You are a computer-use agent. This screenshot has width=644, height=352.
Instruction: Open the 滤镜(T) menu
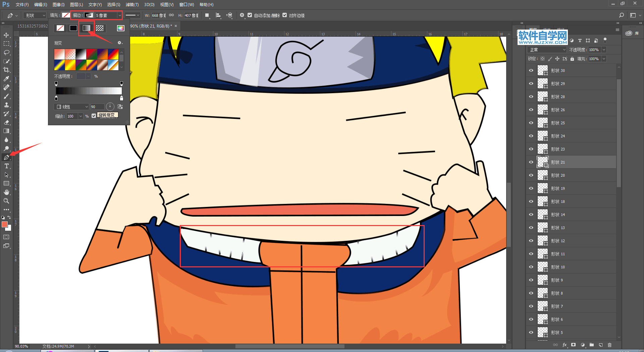(132, 5)
